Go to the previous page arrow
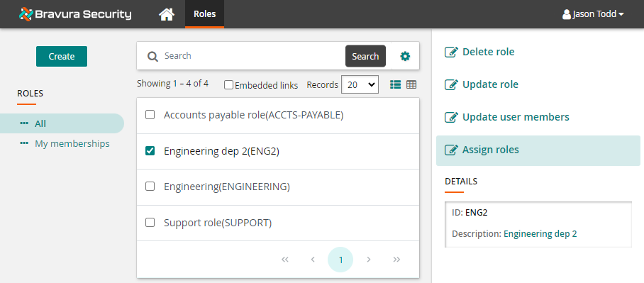Viewport: 644px width, 283px height. tap(313, 260)
